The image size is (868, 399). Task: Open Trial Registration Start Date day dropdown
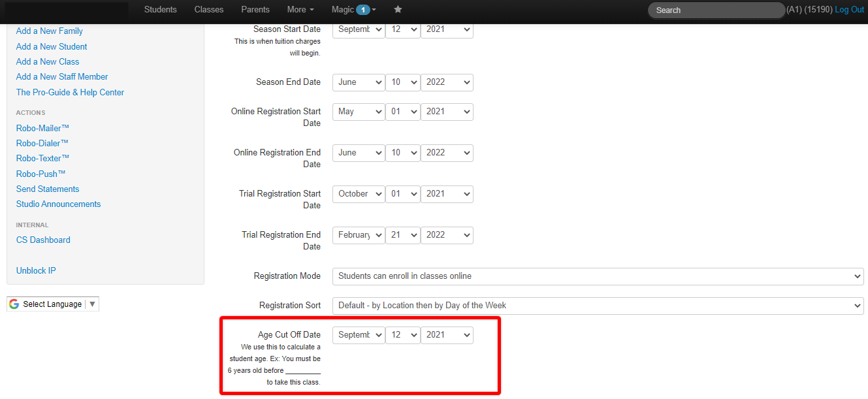(403, 194)
